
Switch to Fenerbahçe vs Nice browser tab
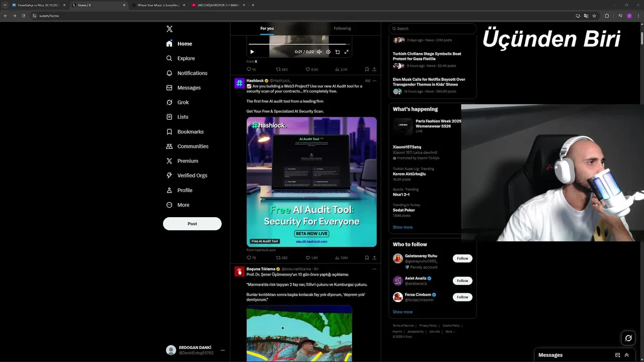pos(39,5)
